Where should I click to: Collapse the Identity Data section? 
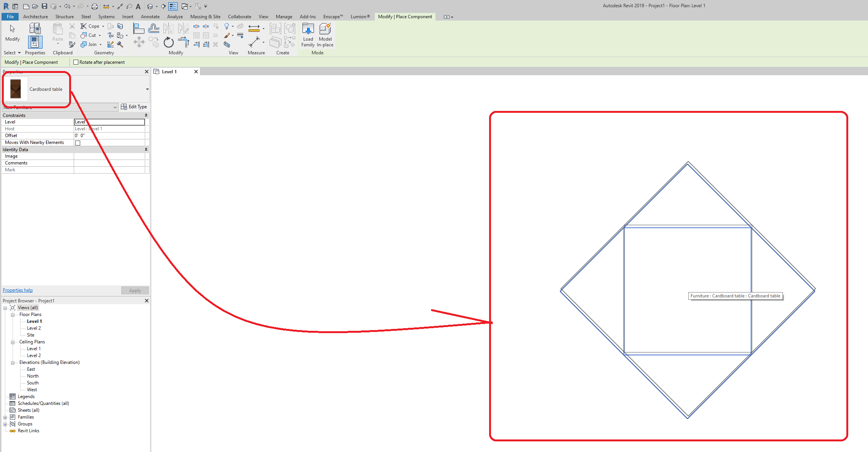click(x=146, y=149)
